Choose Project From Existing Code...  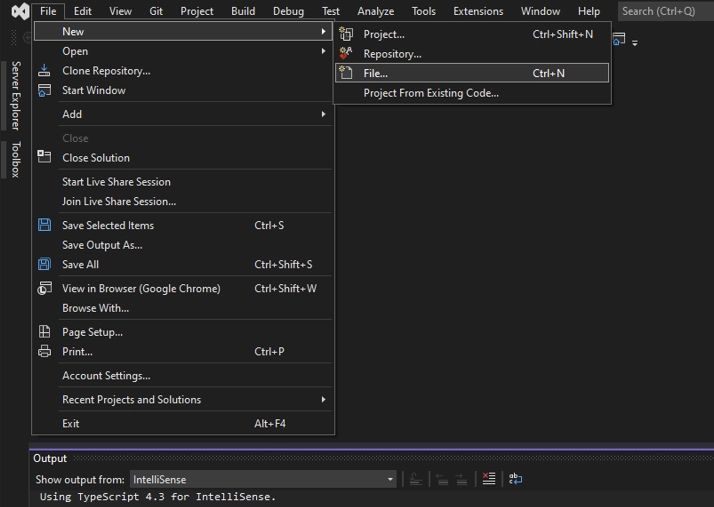click(472, 93)
